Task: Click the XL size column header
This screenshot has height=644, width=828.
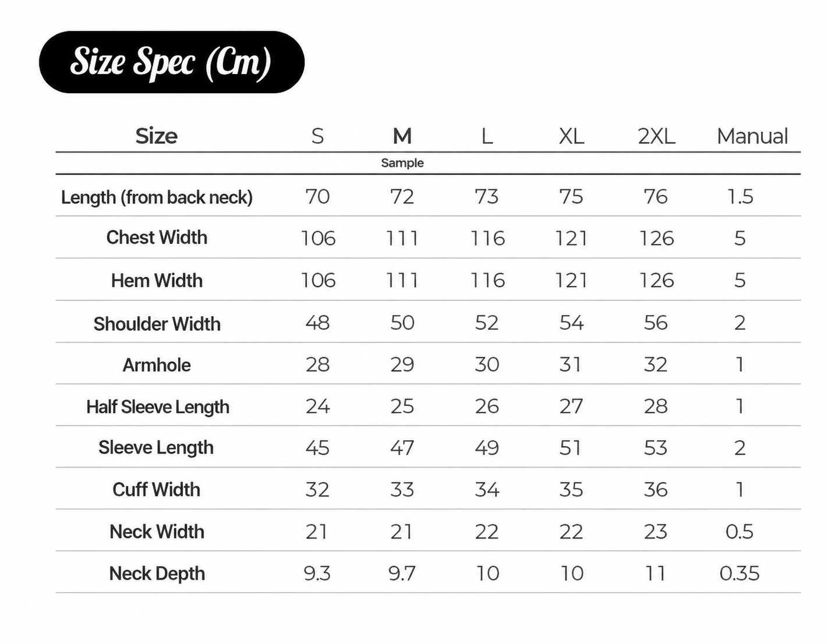Action: (571, 136)
